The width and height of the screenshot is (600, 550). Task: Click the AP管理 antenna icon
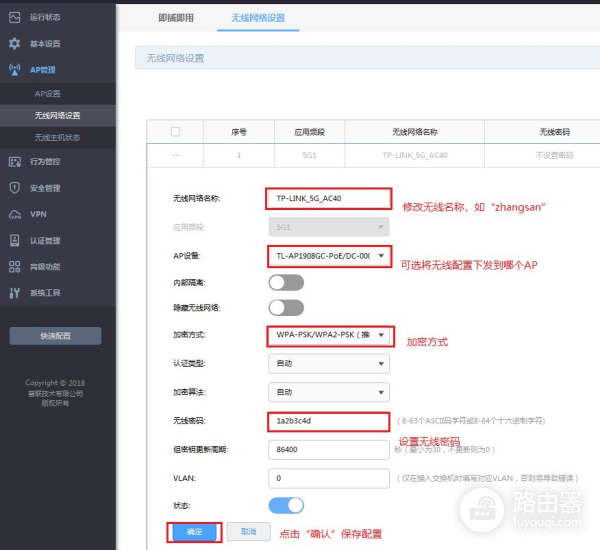coord(15,70)
